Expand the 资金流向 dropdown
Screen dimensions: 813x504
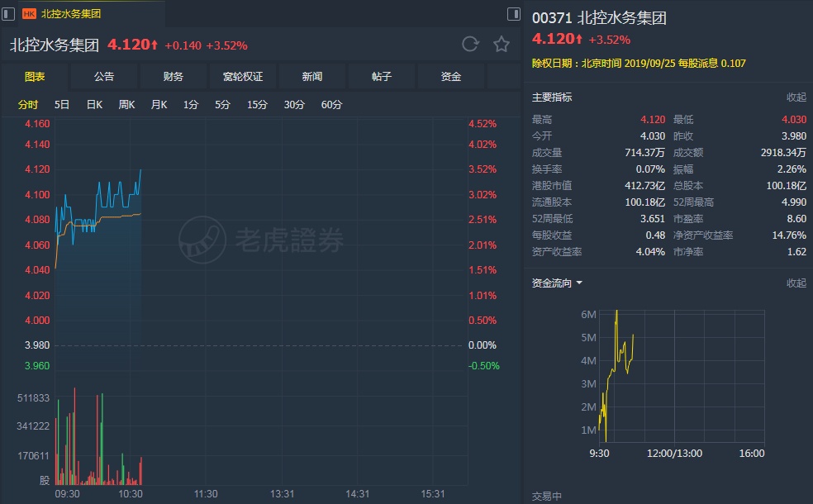coord(558,283)
